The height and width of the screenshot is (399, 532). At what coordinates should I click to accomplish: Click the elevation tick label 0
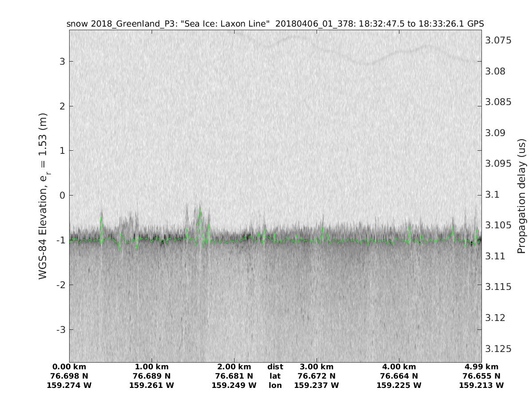(x=63, y=195)
